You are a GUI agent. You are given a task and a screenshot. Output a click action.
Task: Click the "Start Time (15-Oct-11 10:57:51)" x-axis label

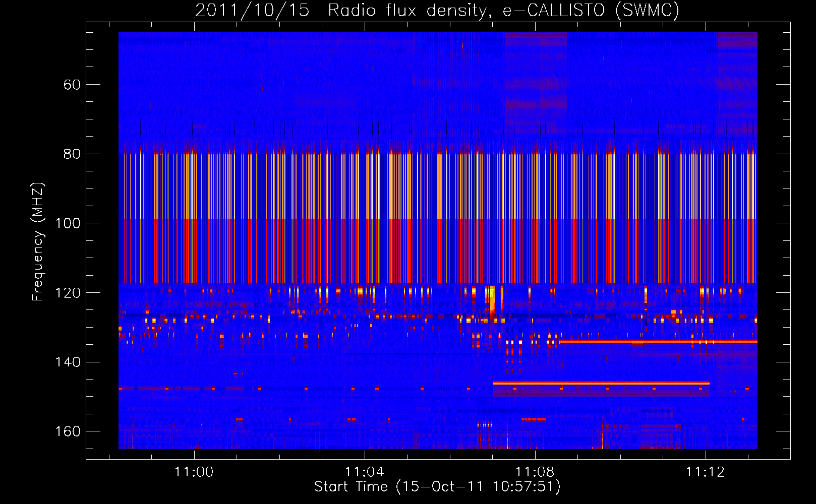pyautogui.click(x=437, y=487)
